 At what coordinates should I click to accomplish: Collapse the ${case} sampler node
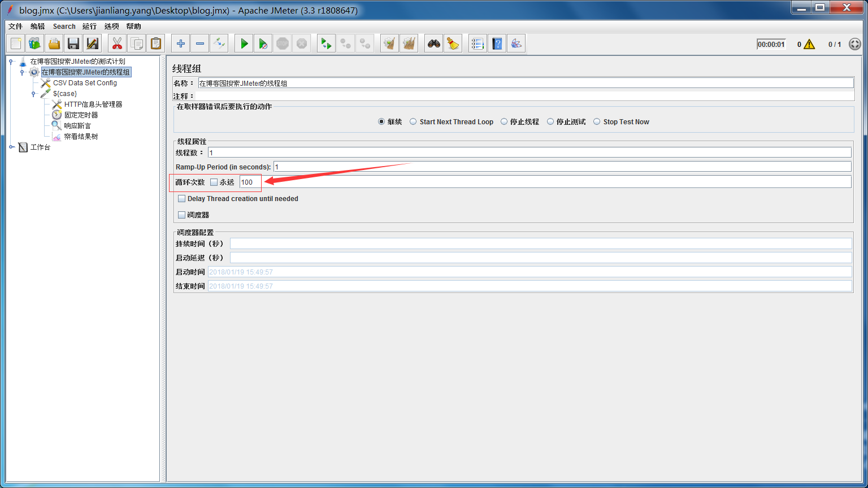tap(34, 93)
